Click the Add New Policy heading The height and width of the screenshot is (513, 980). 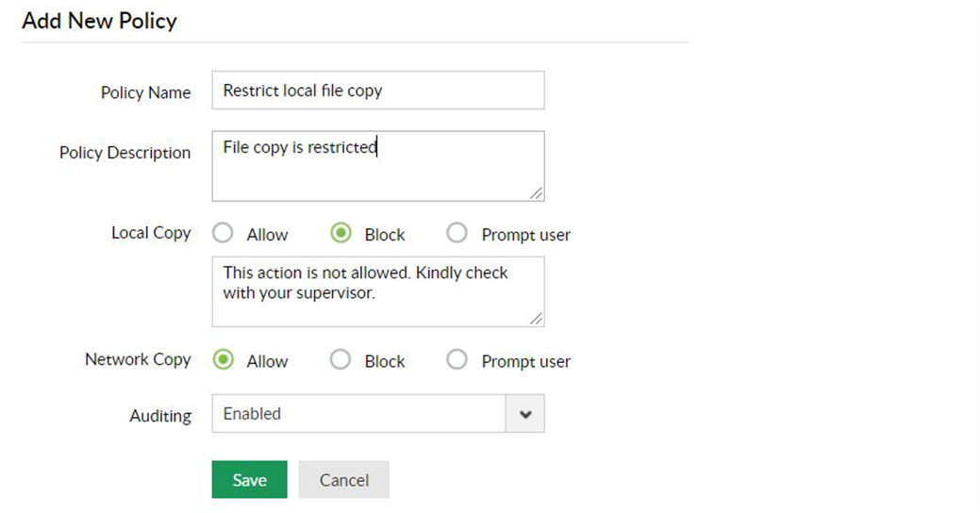(99, 21)
